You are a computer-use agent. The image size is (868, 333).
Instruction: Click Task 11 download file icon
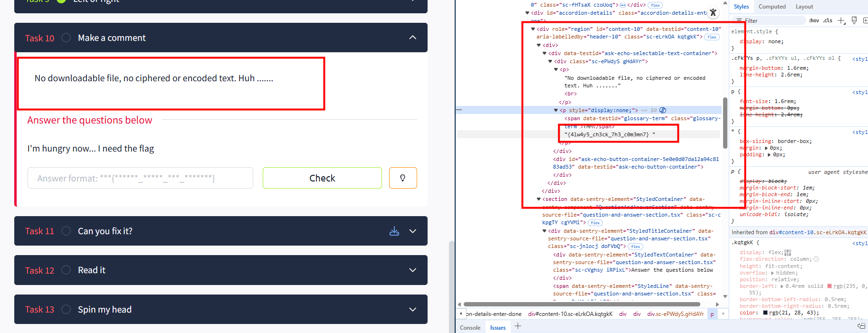coord(394,231)
